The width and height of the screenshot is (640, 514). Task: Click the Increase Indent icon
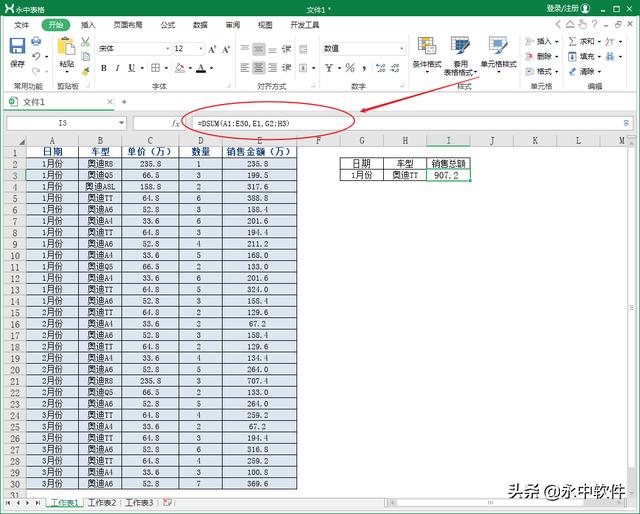point(287,68)
